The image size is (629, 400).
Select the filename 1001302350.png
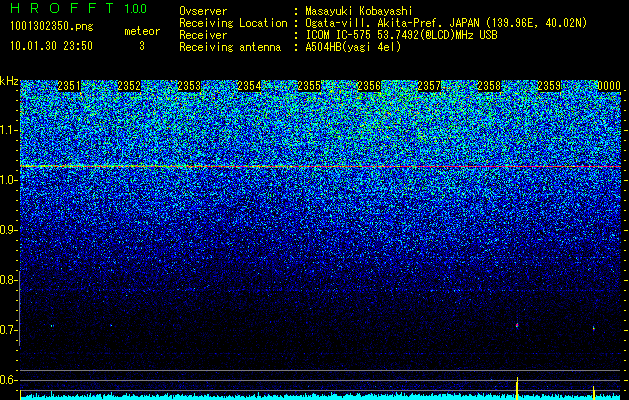tap(52, 27)
